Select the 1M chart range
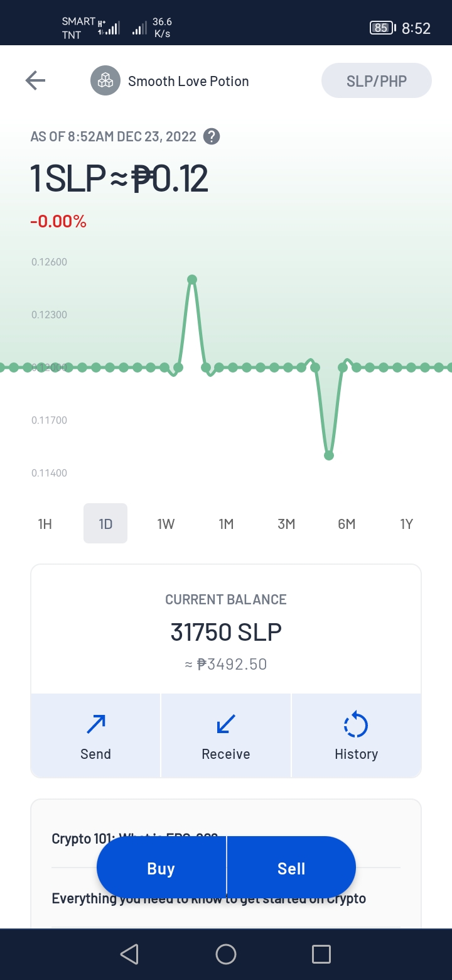 click(226, 523)
